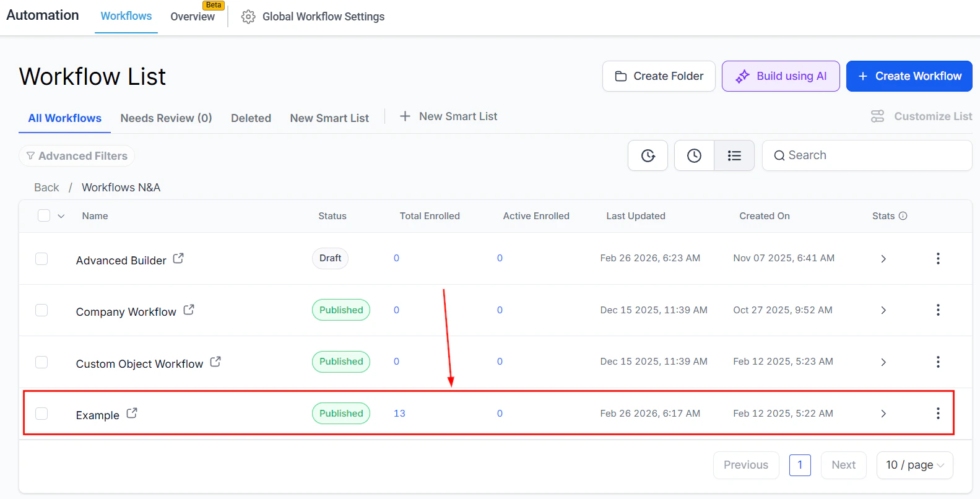Image resolution: width=980 pixels, height=499 pixels.
Task: Open the Needs Review (0) tab
Action: click(x=166, y=118)
